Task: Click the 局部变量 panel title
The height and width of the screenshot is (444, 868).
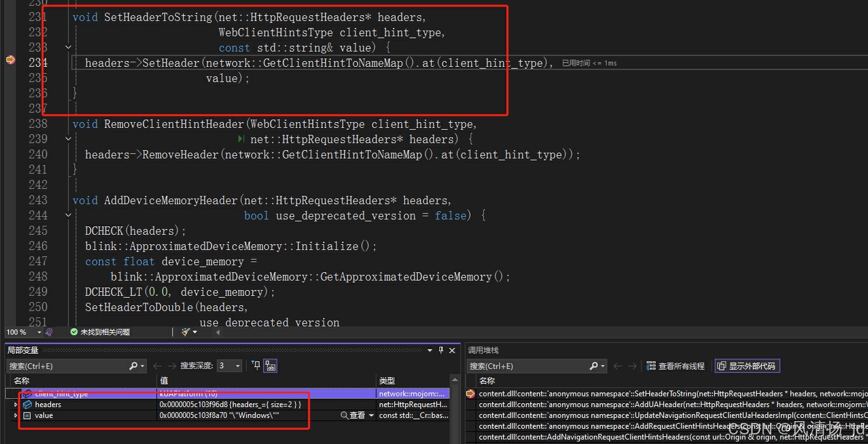Action: pos(22,350)
